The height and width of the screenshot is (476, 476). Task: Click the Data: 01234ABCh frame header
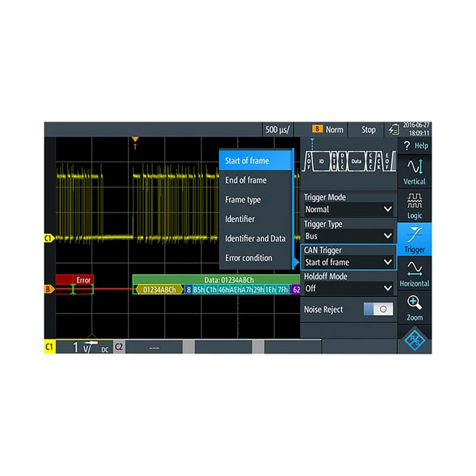(x=217, y=280)
